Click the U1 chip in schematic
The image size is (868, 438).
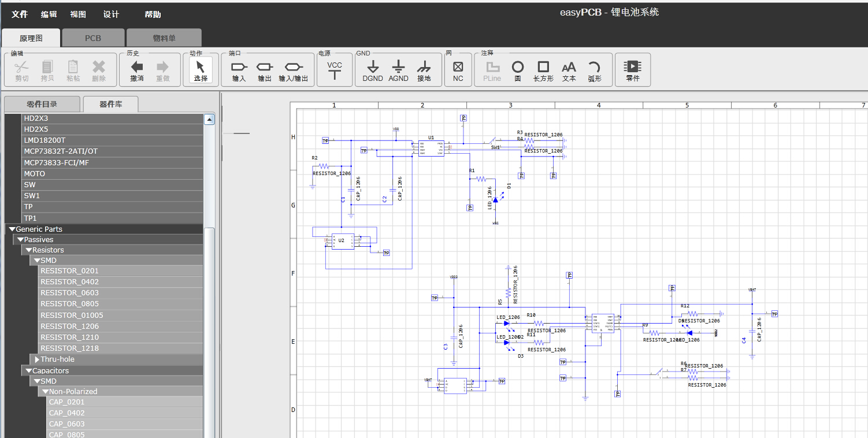[x=431, y=149]
